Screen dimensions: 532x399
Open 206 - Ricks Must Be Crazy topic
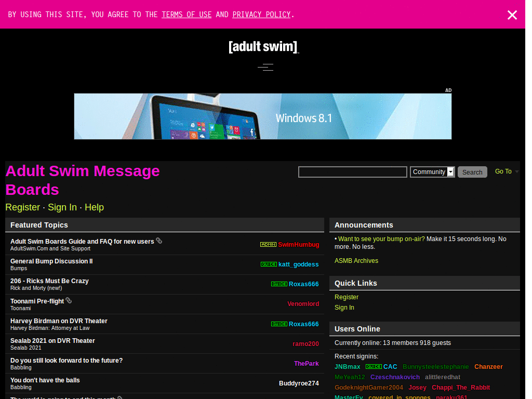coord(49,281)
